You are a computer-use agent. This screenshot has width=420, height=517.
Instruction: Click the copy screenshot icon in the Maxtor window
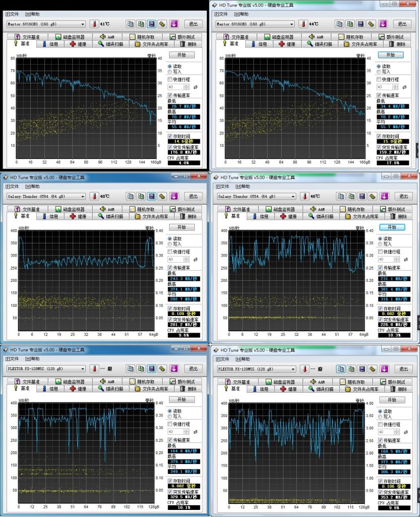pos(130,24)
